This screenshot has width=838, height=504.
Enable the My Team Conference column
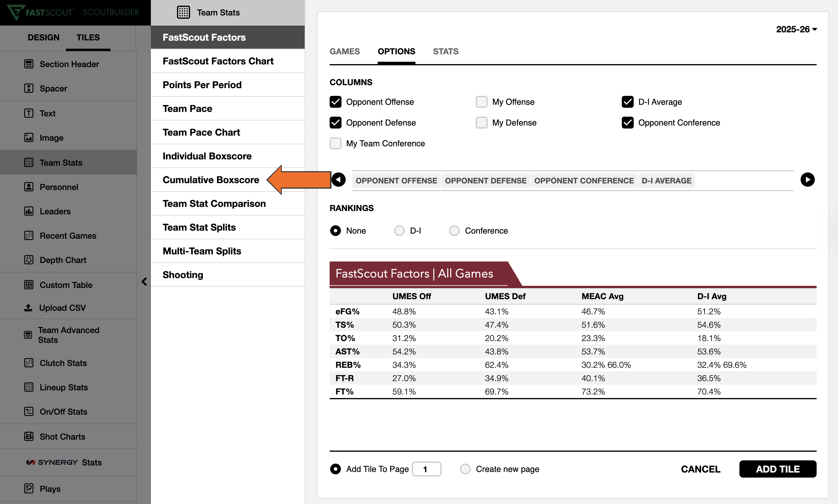coord(335,143)
